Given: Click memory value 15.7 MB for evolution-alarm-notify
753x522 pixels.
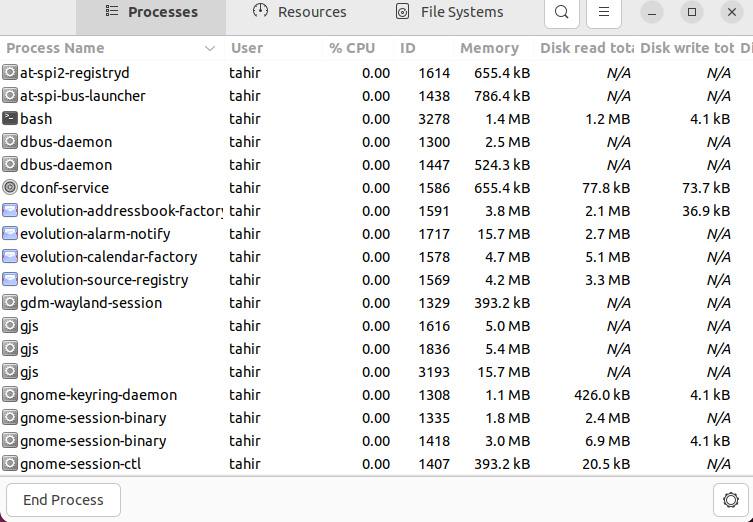Looking at the screenshot, I should [504, 234].
